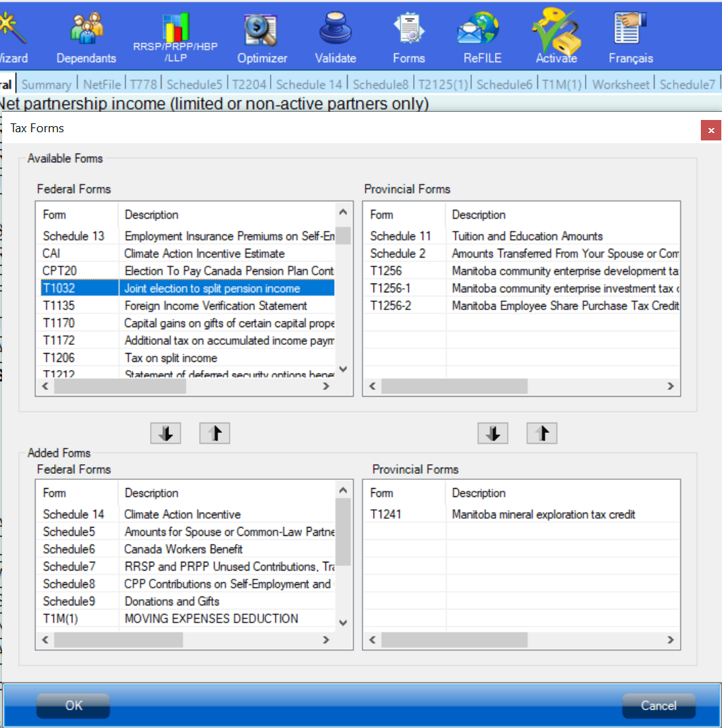722x728 pixels.
Task: Switch to the Schedule 14 tab
Action: (x=310, y=84)
